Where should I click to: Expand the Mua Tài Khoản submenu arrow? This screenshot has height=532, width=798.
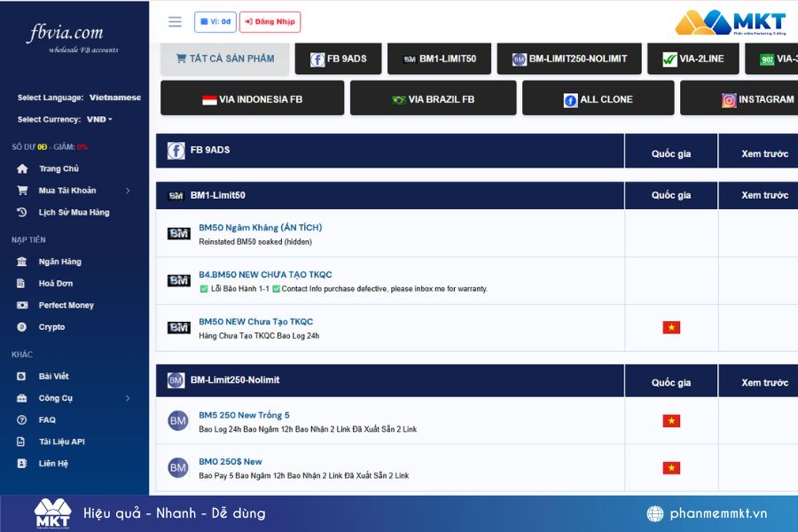[x=128, y=191]
